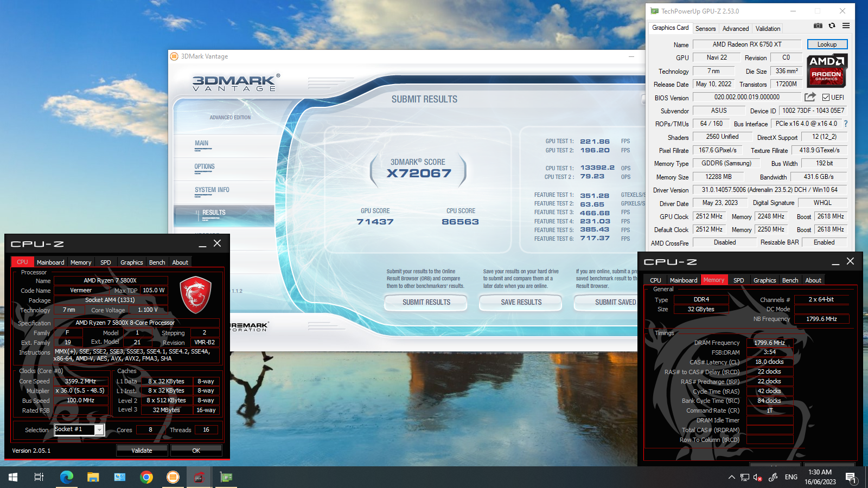Click the GPU-Z refresh icon
868x488 pixels.
click(832, 25)
